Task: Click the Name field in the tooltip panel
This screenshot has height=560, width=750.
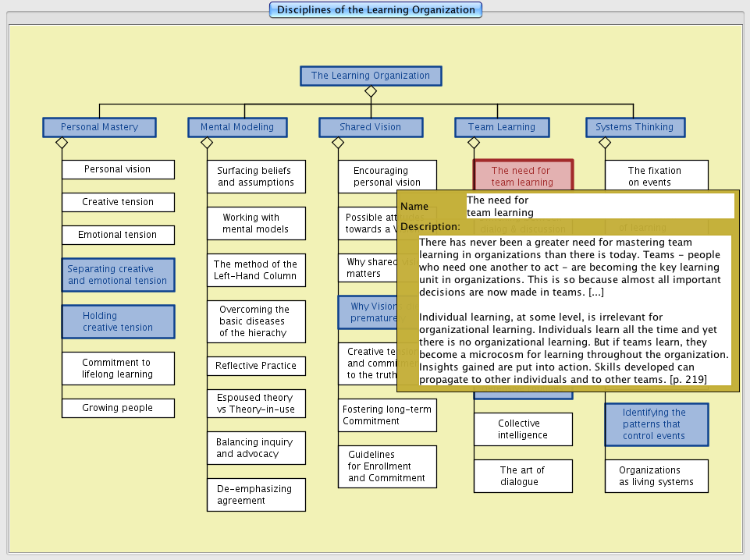Action: coord(599,206)
